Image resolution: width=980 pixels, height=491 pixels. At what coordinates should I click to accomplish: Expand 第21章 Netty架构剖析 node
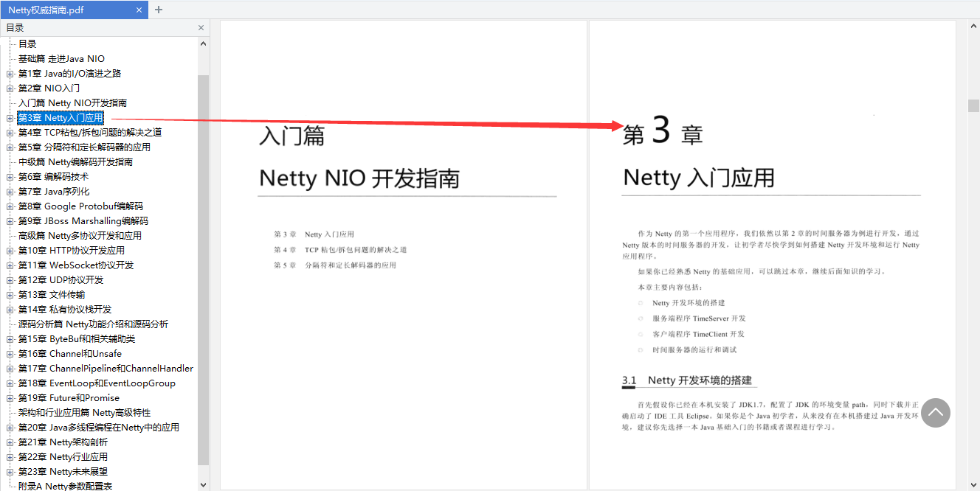click(10, 442)
